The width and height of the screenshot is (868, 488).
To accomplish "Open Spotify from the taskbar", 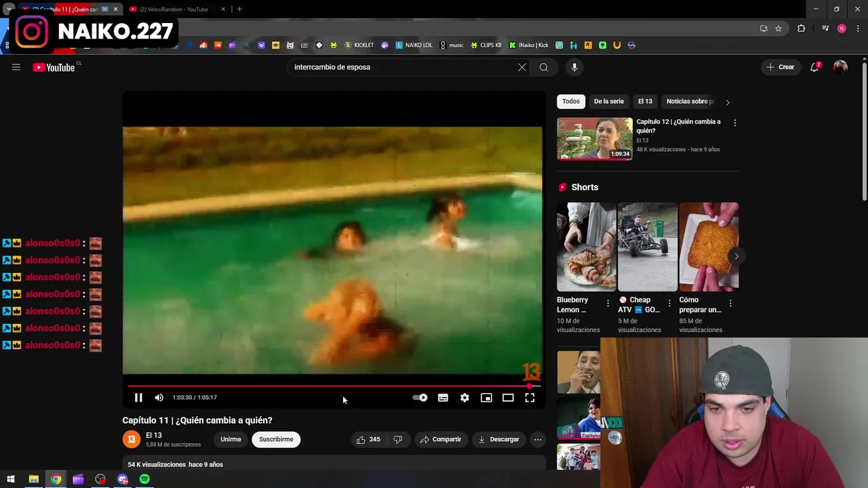I will click(x=144, y=480).
